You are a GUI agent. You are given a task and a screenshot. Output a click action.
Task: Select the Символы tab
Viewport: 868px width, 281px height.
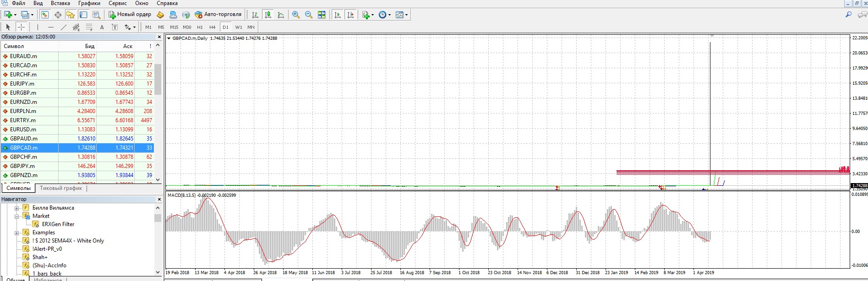(19, 188)
